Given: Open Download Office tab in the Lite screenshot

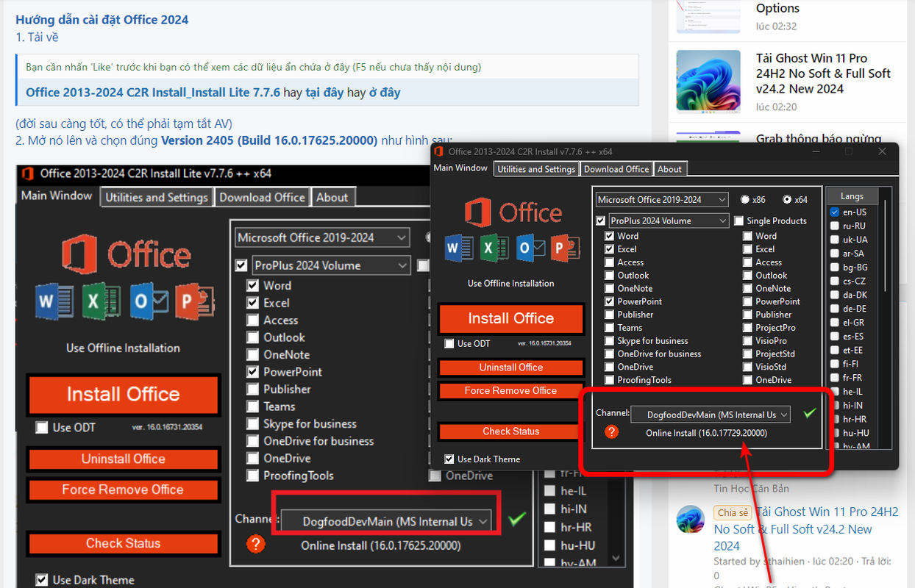Looking at the screenshot, I should tap(262, 197).
